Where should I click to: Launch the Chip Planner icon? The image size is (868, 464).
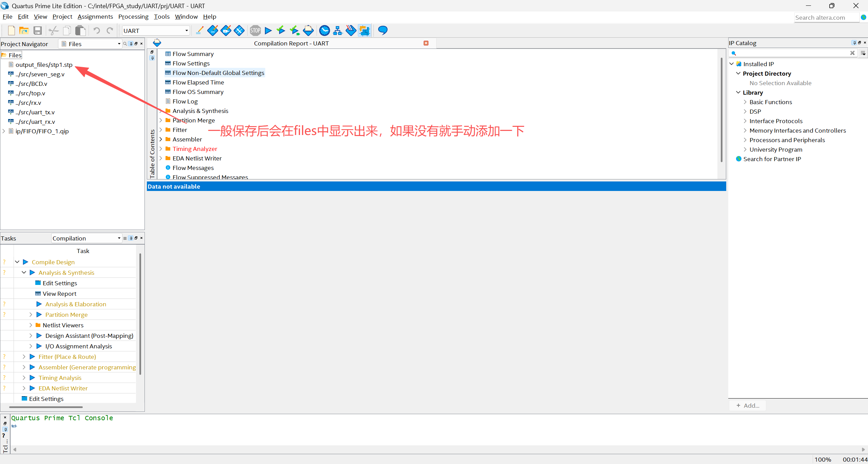click(239, 31)
